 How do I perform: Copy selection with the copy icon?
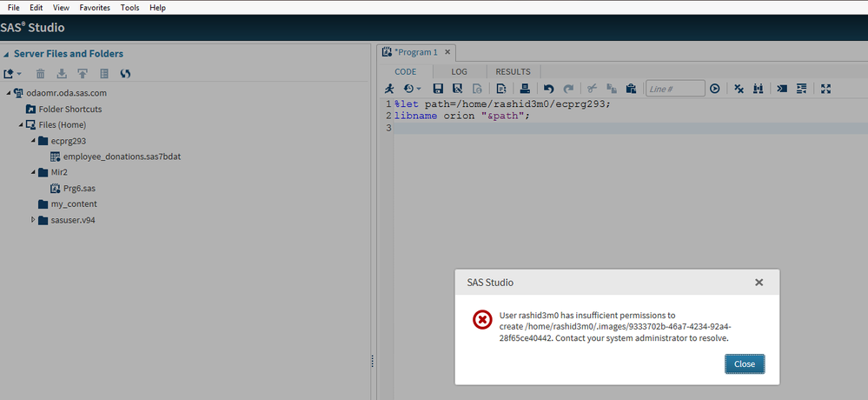tap(612, 88)
